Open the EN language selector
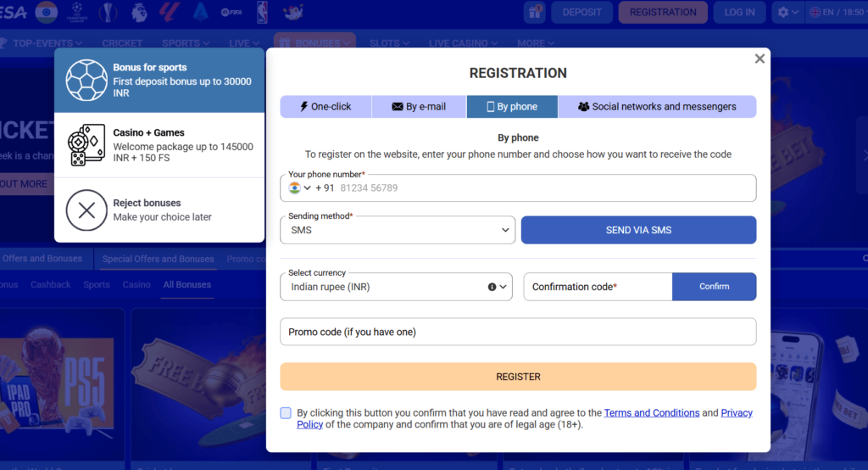This screenshot has height=470, width=868. point(837,12)
